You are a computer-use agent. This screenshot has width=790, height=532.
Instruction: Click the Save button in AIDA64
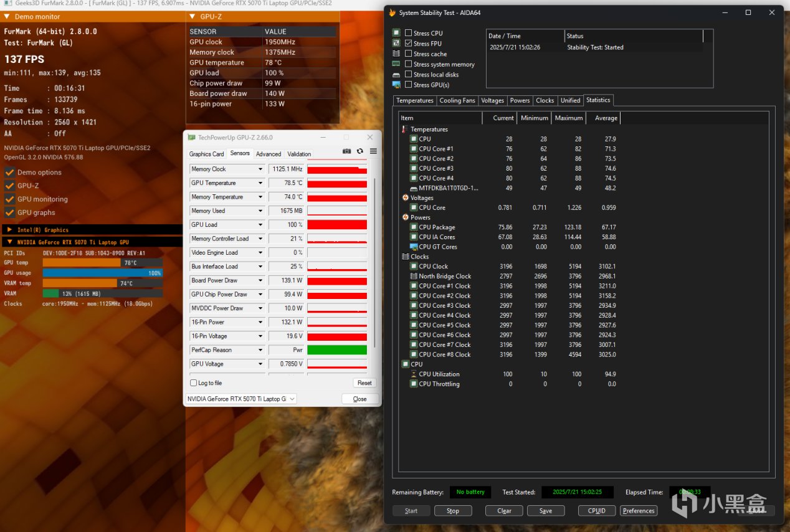coord(546,511)
